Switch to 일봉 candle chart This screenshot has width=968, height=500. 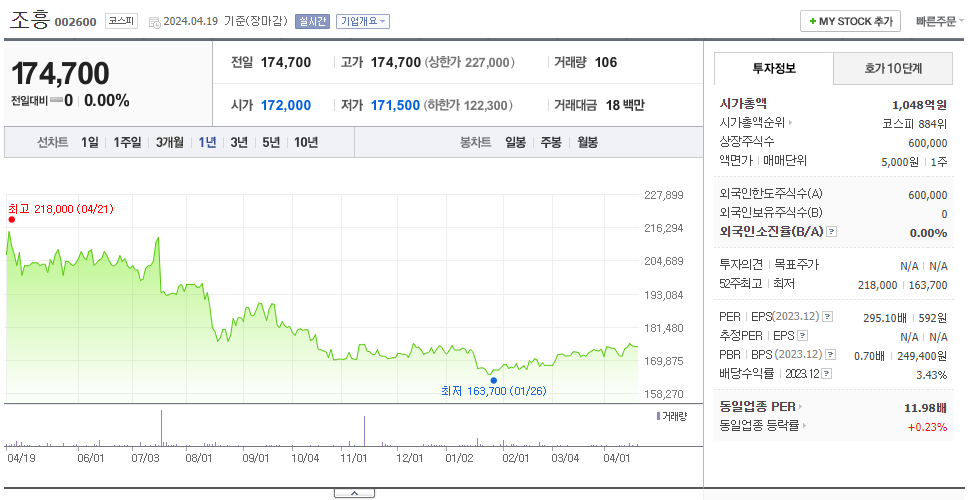point(515,143)
